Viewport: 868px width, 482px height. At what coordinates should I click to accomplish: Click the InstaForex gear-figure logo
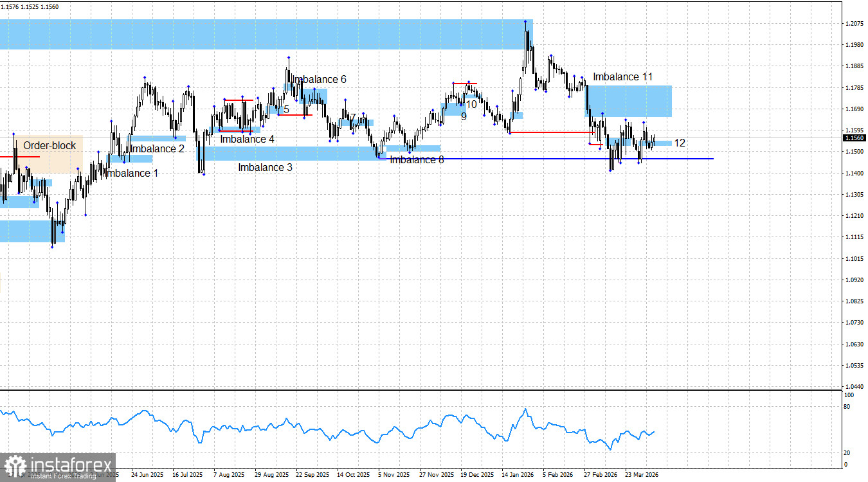coord(14,464)
